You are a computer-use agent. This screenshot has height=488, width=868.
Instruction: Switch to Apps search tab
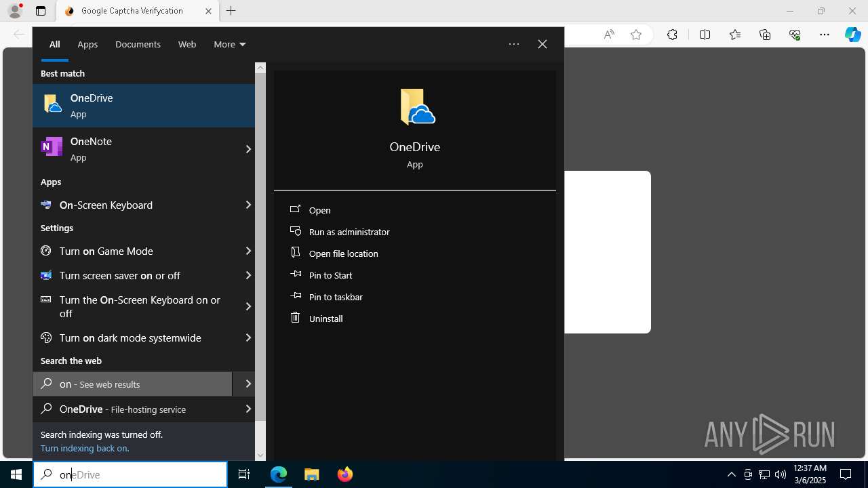pyautogui.click(x=87, y=44)
